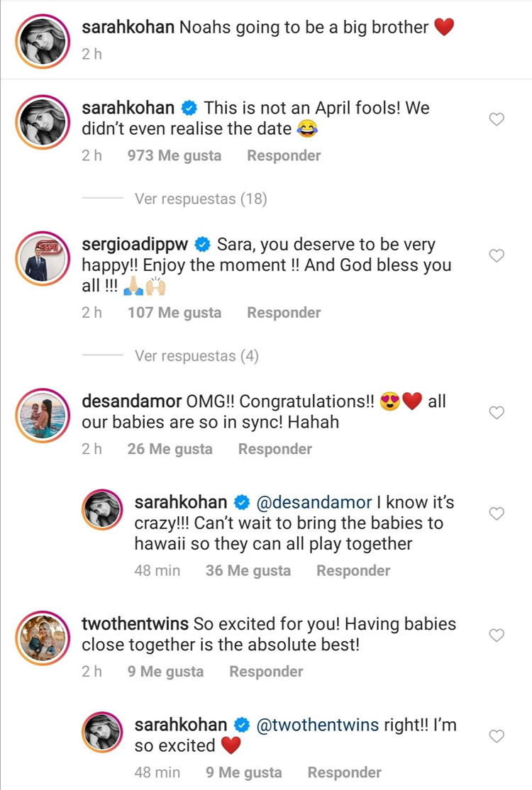
Task: Tap heart on twothentwins' comment
Action: pos(497,635)
